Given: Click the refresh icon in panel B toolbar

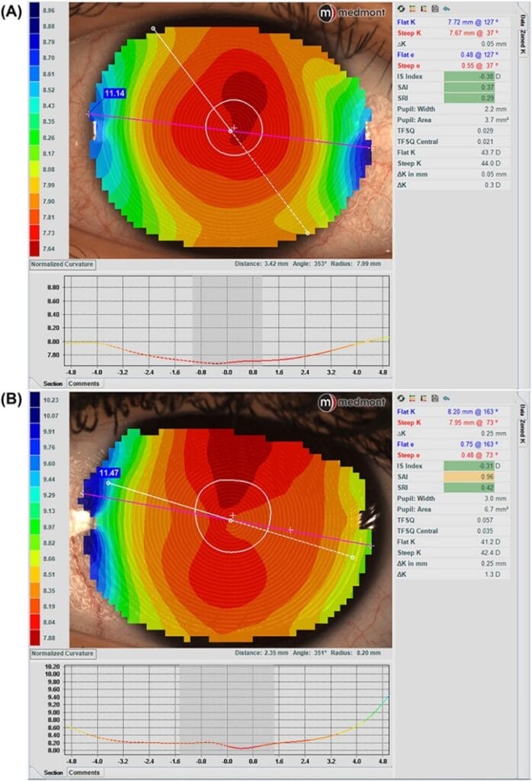Looking at the screenshot, I should [x=401, y=398].
